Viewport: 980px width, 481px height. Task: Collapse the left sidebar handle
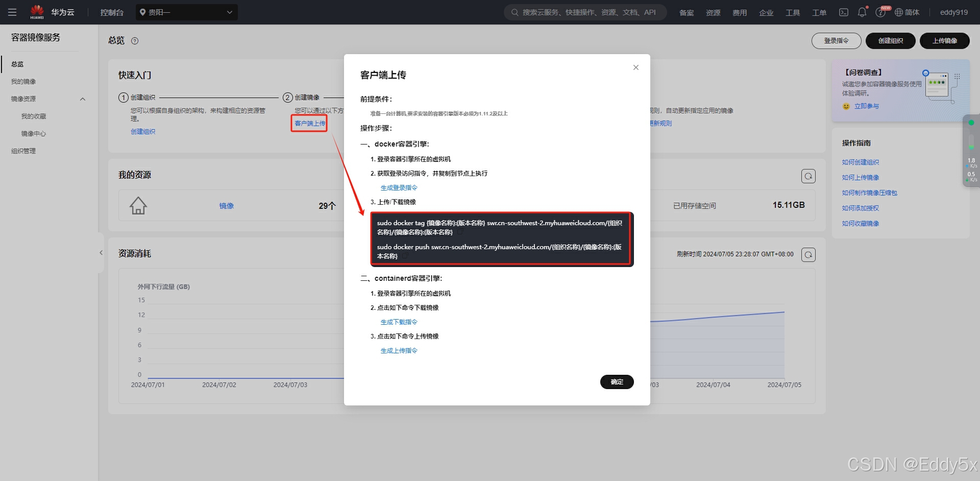click(101, 253)
